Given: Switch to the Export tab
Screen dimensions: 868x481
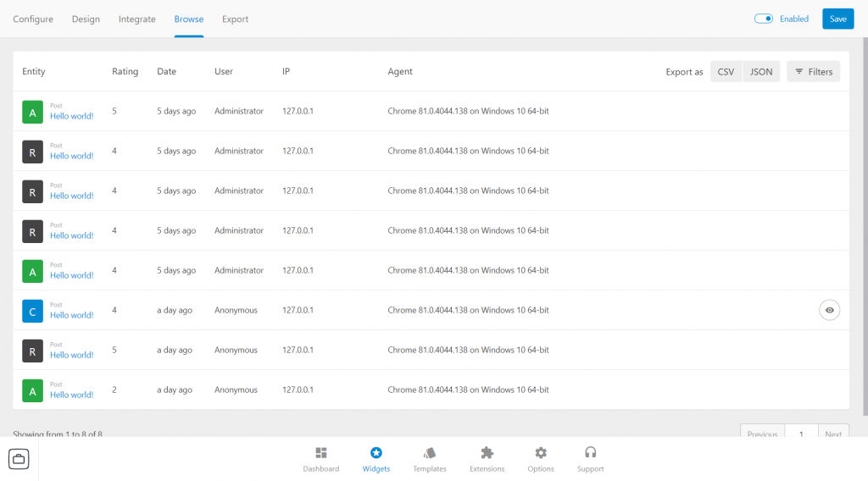Looking at the screenshot, I should click(236, 19).
